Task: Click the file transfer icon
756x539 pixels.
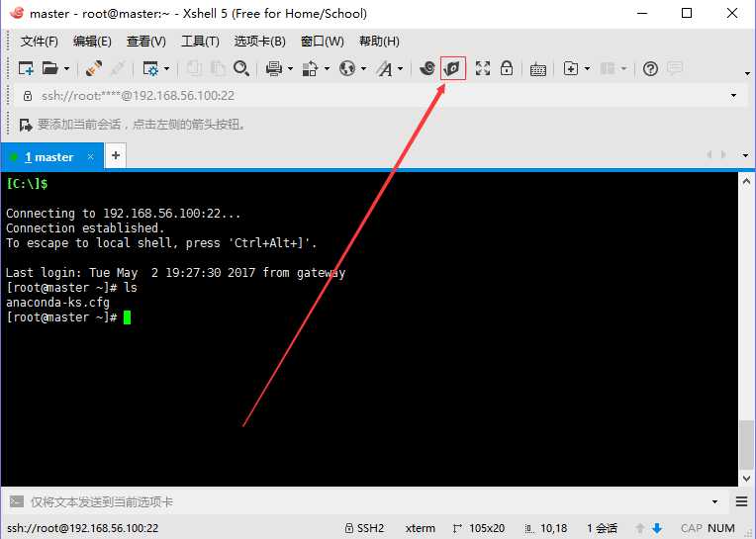Action: pos(310,69)
